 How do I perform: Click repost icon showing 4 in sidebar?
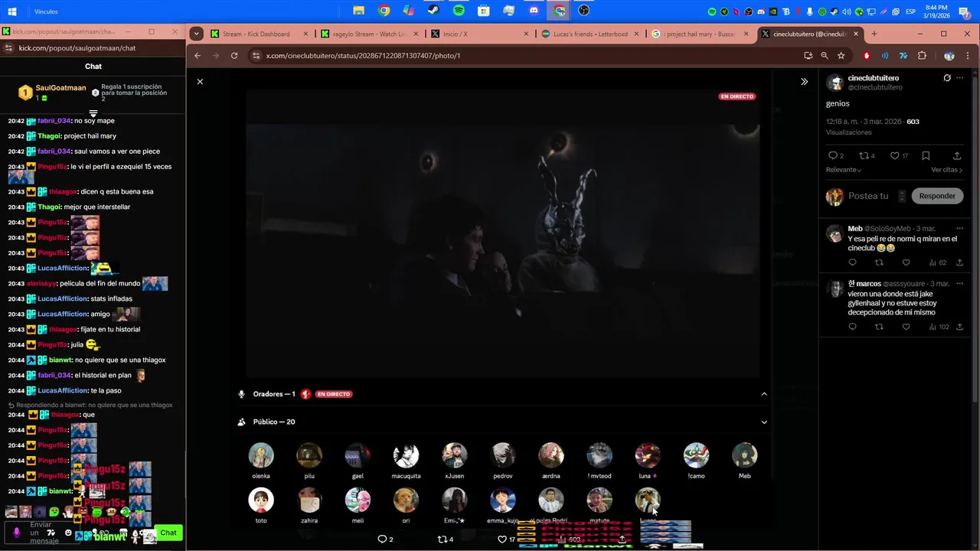(867, 156)
